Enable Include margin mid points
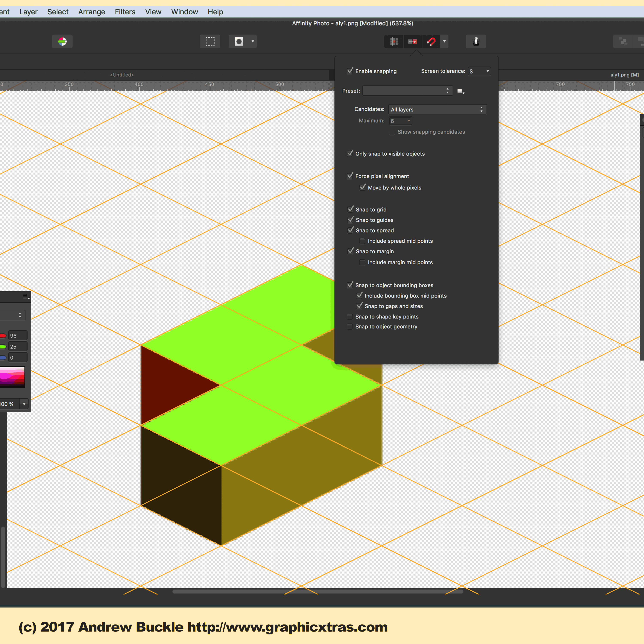The height and width of the screenshot is (644, 644). pos(362,262)
